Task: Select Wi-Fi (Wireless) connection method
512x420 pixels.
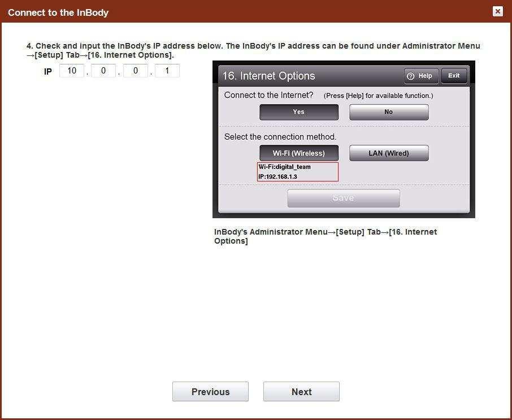Action: (299, 153)
